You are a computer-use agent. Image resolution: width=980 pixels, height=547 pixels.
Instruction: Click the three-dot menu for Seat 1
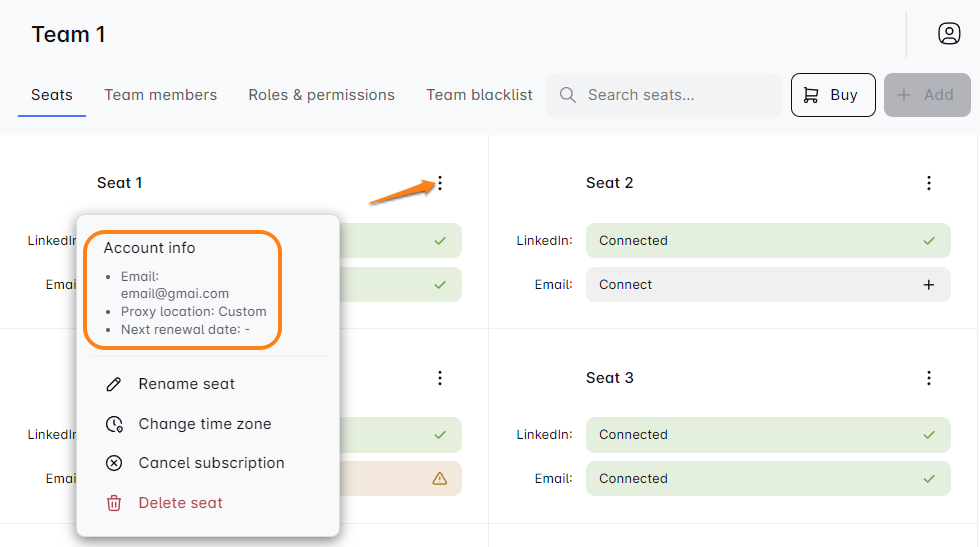440,183
